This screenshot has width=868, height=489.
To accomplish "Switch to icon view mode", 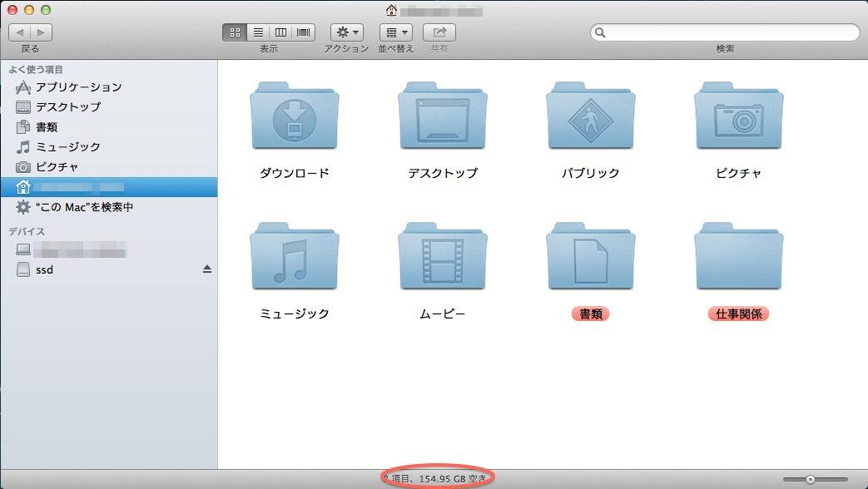I will coord(235,32).
